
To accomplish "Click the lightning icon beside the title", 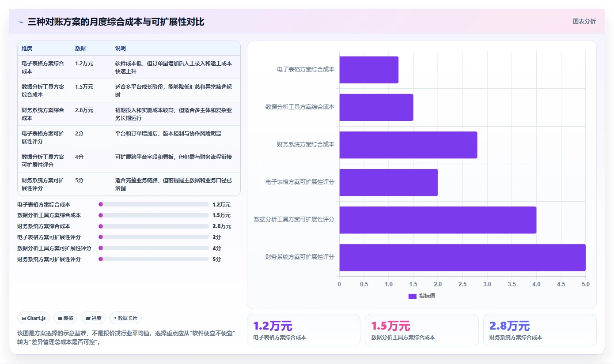I will tap(21, 22).
